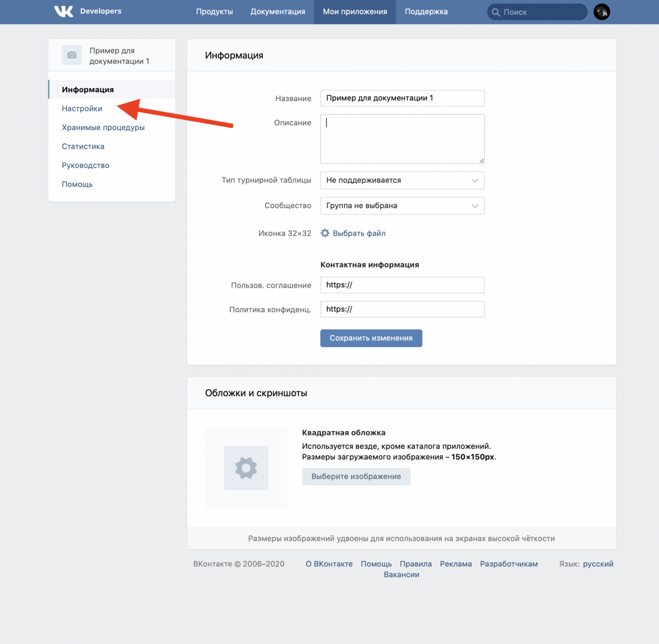Click the app camera placeholder icon
The height and width of the screenshot is (644, 659).
(x=72, y=55)
